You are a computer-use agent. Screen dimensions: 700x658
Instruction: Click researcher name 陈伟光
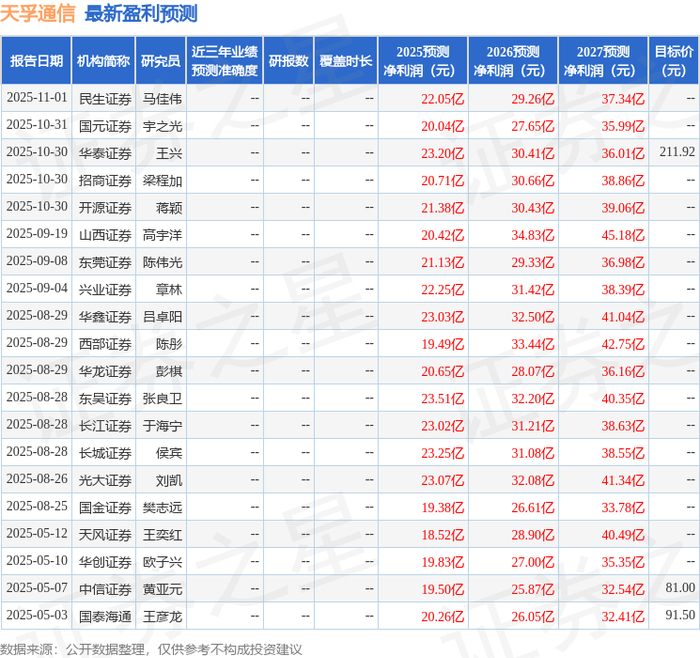click(162, 262)
